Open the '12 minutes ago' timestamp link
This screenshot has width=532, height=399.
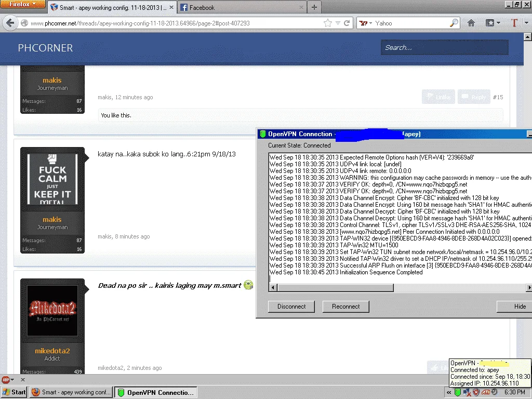pos(134,97)
